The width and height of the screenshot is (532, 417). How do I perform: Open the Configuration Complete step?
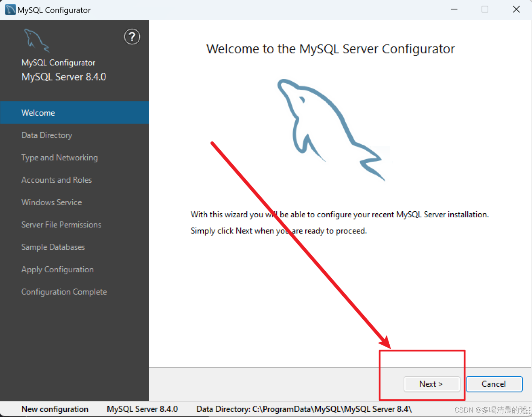[75, 292]
